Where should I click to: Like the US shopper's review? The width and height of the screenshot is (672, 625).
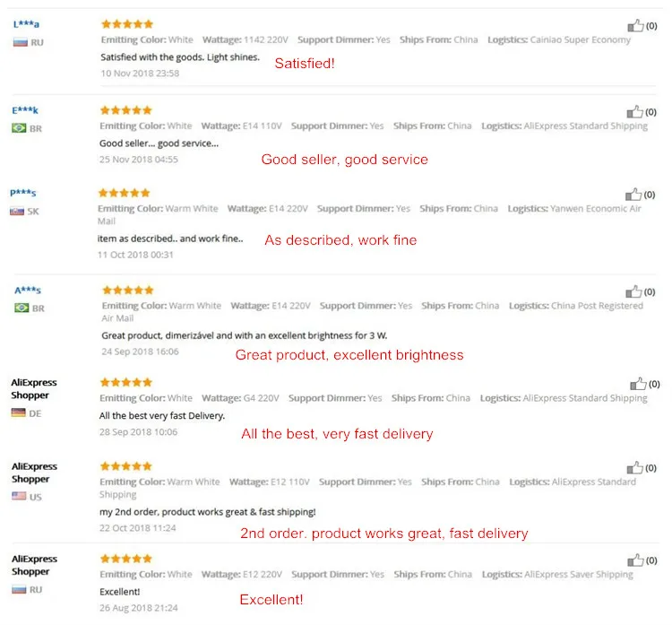coord(634,468)
